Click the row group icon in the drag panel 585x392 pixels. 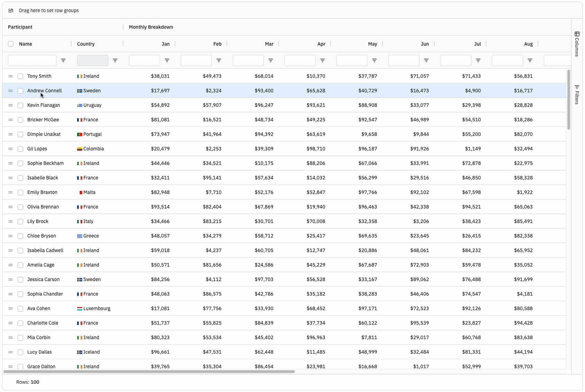point(11,11)
